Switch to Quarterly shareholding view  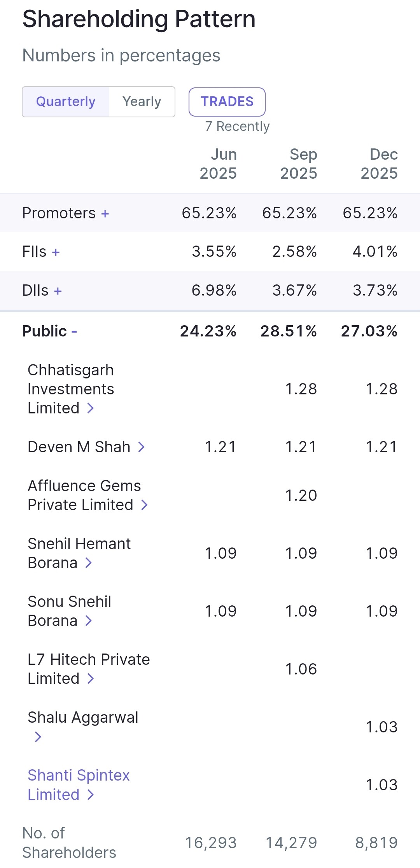(x=66, y=102)
